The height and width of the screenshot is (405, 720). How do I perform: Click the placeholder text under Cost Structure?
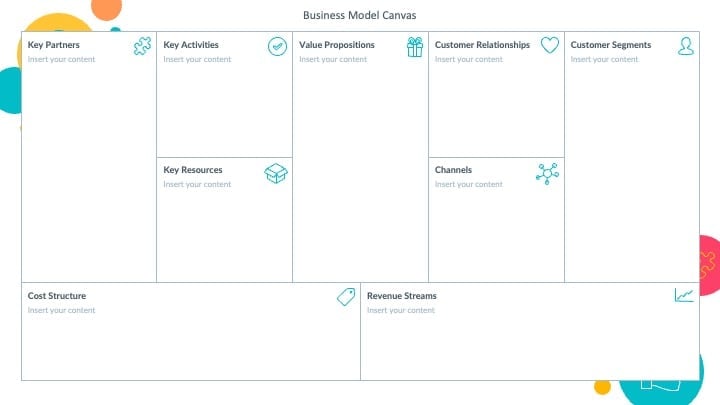61,310
